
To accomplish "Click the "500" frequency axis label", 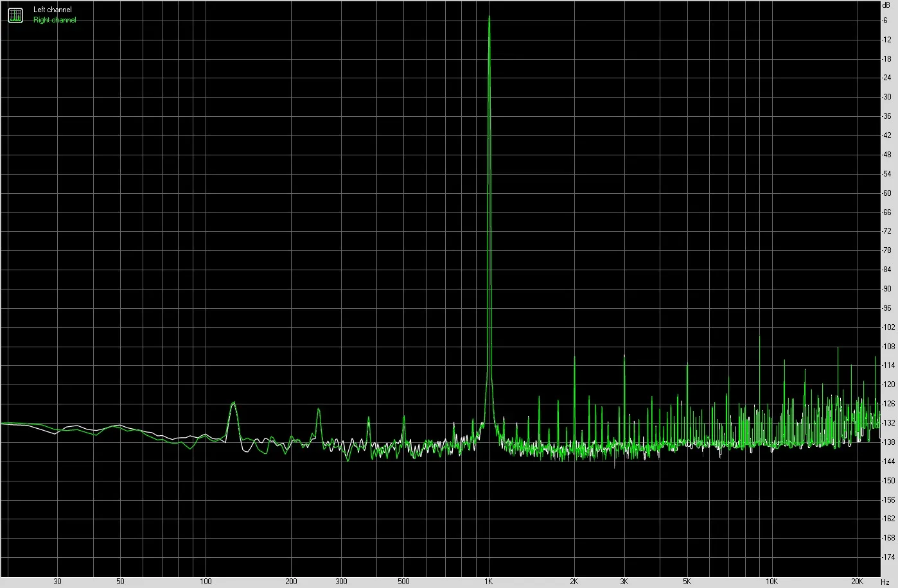I will [x=403, y=582].
